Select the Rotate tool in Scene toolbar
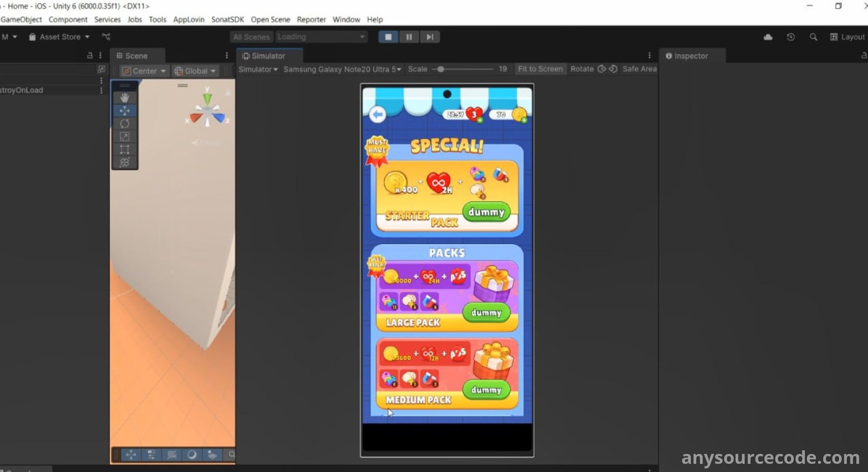Image resolution: width=868 pixels, height=472 pixels. click(124, 124)
